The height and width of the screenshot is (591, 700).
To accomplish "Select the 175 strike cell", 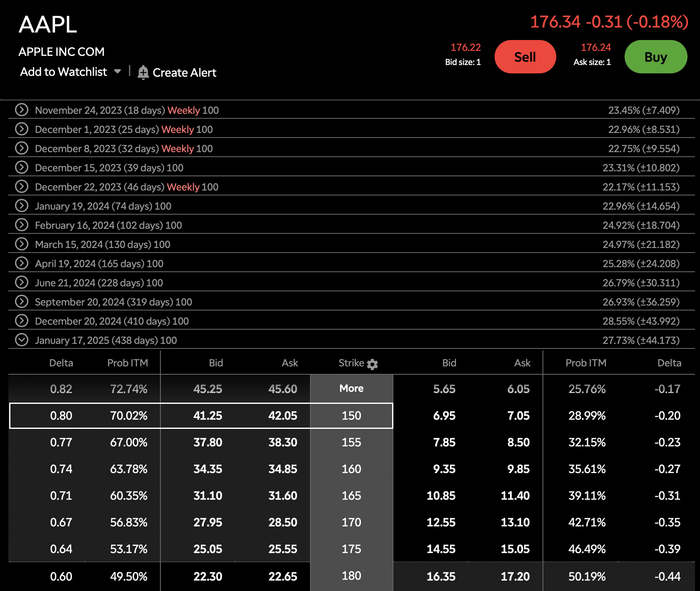I will (352, 549).
